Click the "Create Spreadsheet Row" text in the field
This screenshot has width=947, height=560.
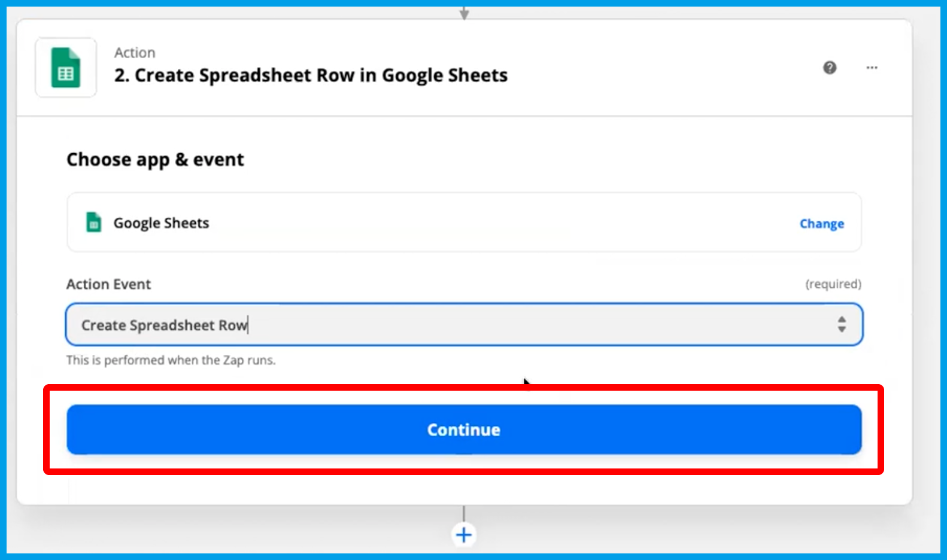coord(164,325)
